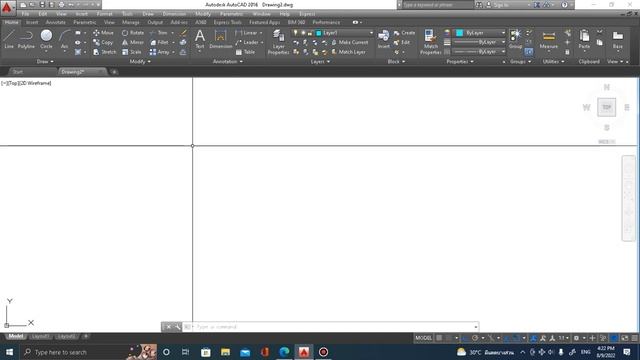Expand the Annotation panel
This screenshot has width=640, height=360.
pyautogui.click(x=228, y=62)
